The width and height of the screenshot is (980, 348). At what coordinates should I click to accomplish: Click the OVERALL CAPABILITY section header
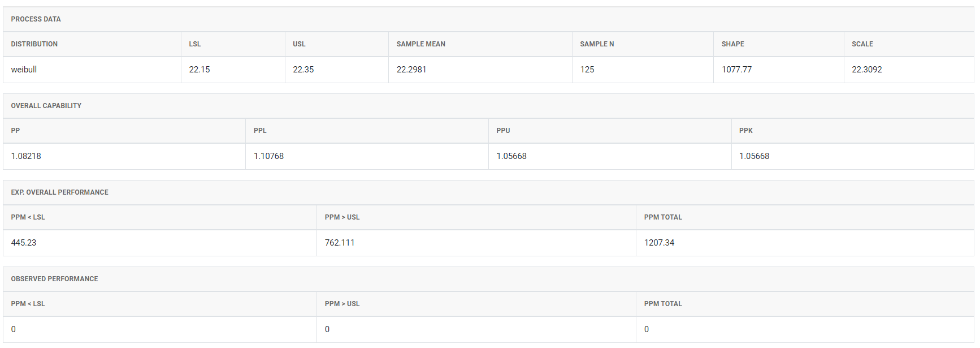tap(46, 106)
